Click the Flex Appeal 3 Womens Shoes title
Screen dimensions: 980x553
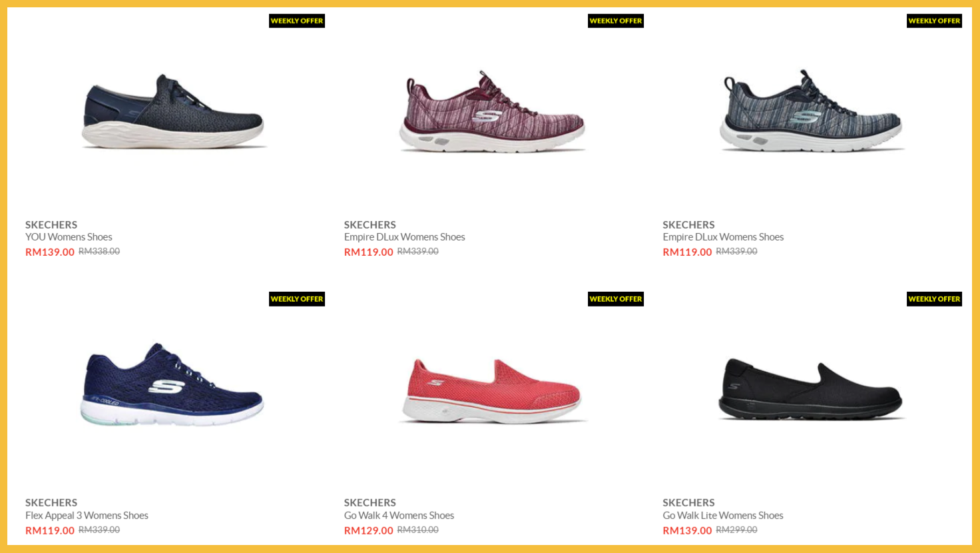(x=87, y=516)
